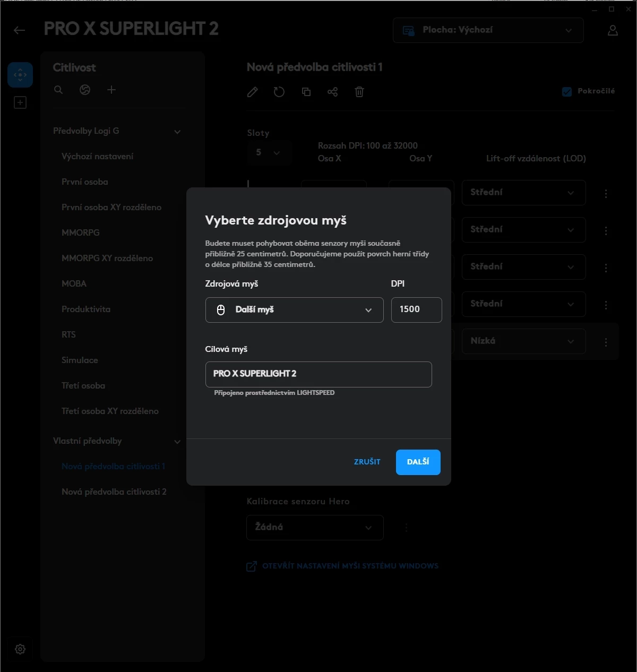Select the sensitivity sidebar icon
Image resolution: width=637 pixels, height=672 pixels.
click(20, 75)
